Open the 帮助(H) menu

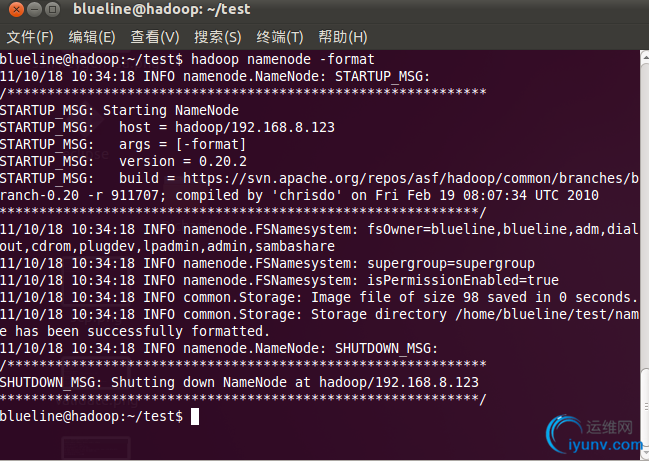tap(343, 37)
